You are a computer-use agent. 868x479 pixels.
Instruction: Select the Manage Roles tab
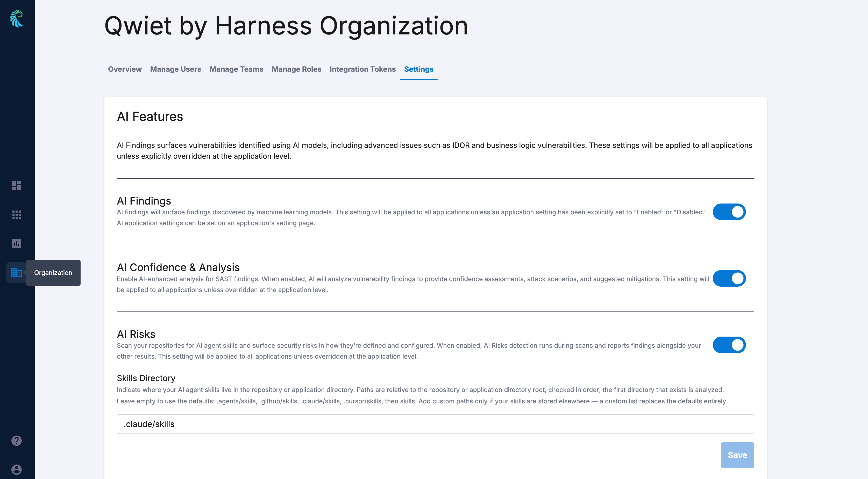(x=296, y=69)
